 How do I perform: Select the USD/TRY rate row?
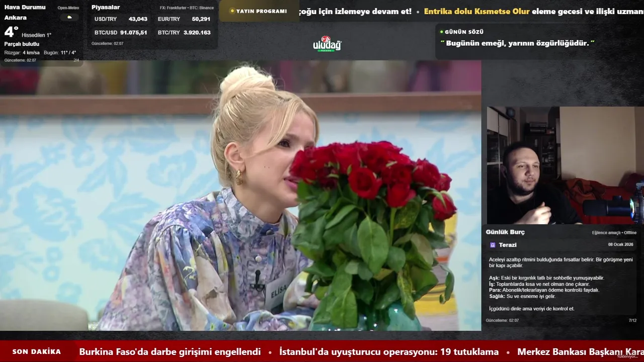click(x=121, y=19)
